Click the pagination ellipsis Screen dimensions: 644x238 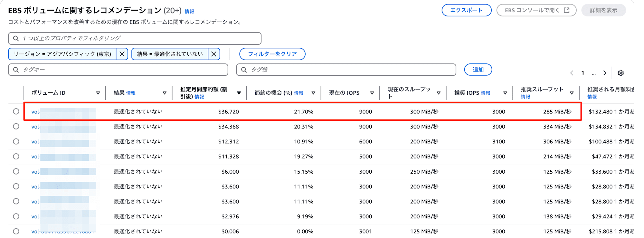tap(594, 73)
